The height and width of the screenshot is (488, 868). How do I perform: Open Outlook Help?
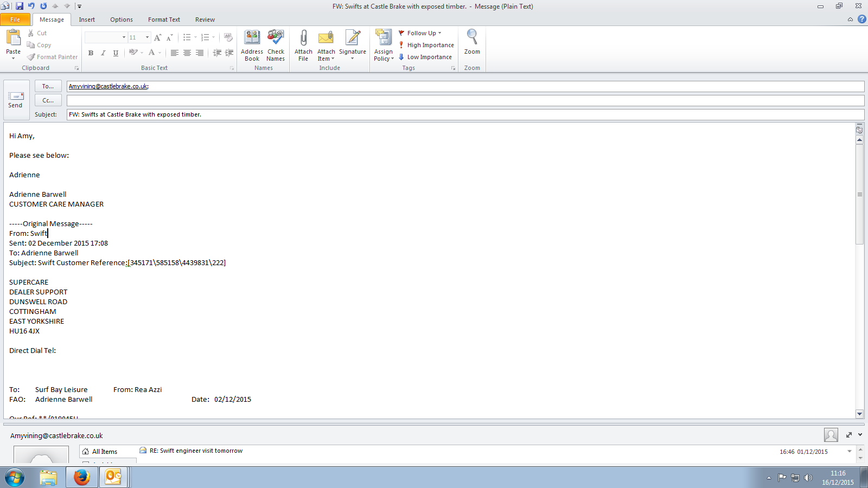861,20
